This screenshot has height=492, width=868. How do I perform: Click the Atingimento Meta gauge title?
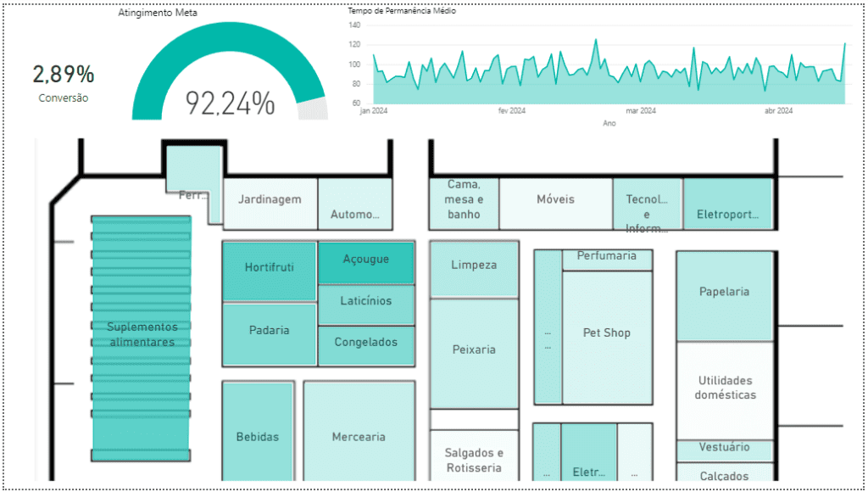(x=158, y=13)
